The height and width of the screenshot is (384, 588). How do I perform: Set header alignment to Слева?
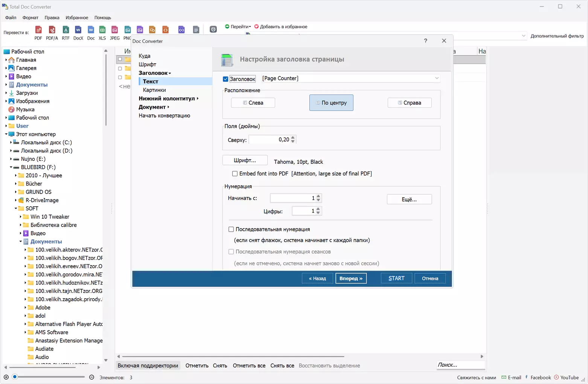point(253,103)
